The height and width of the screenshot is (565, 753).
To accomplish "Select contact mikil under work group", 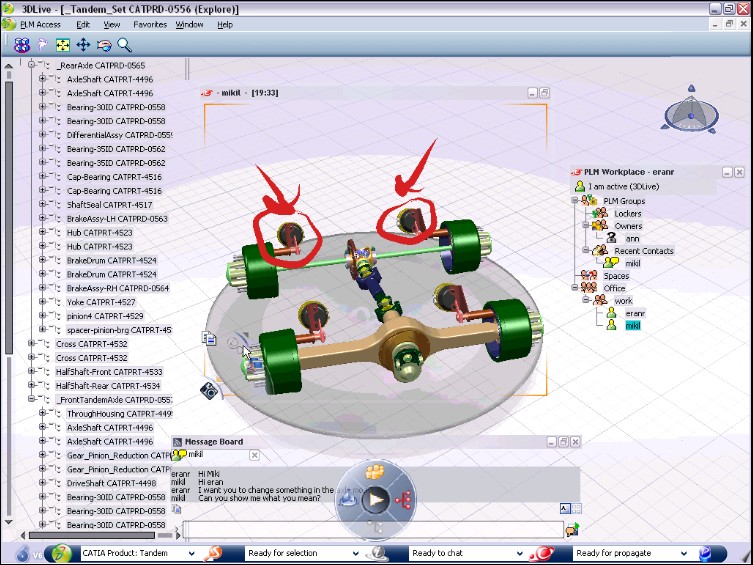I will [632, 325].
